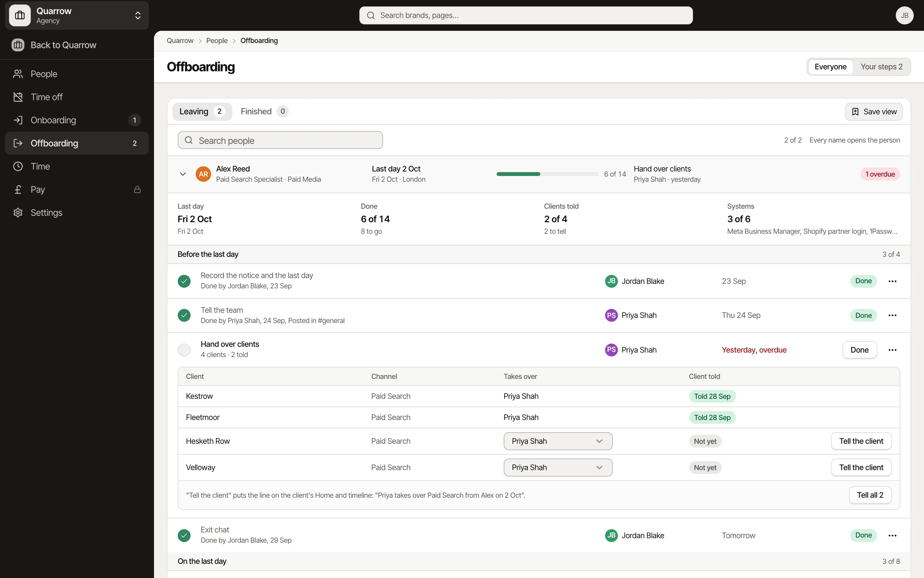Open the Takes over dropdown for Hesketh Row
This screenshot has height=578, width=924.
coord(558,441)
